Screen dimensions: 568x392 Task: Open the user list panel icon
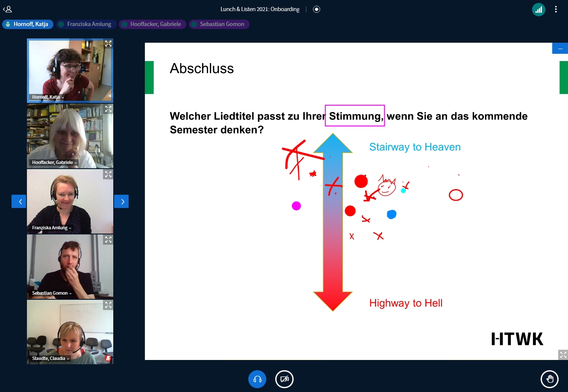click(7, 9)
